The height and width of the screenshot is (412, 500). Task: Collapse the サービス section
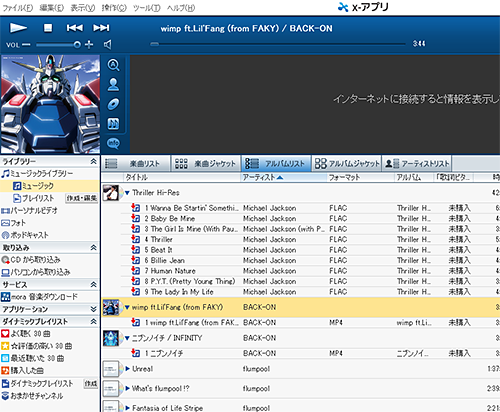(x=94, y=284)
